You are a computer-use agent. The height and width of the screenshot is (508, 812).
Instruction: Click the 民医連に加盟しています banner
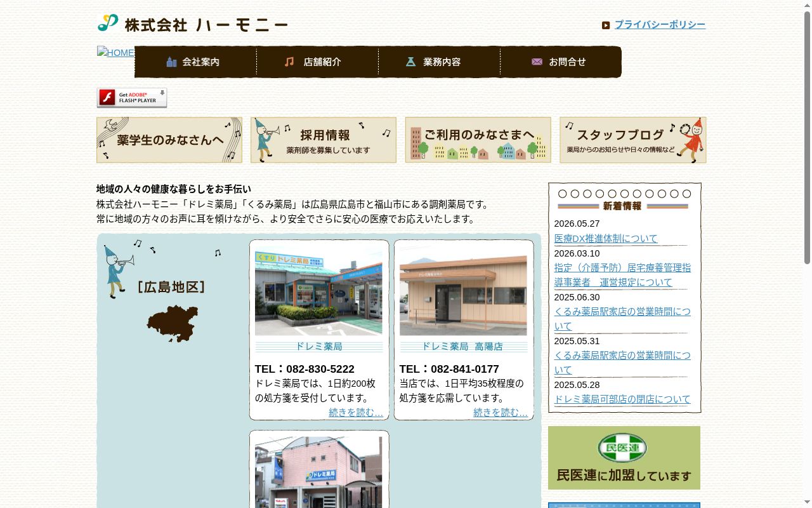(624, 458)
